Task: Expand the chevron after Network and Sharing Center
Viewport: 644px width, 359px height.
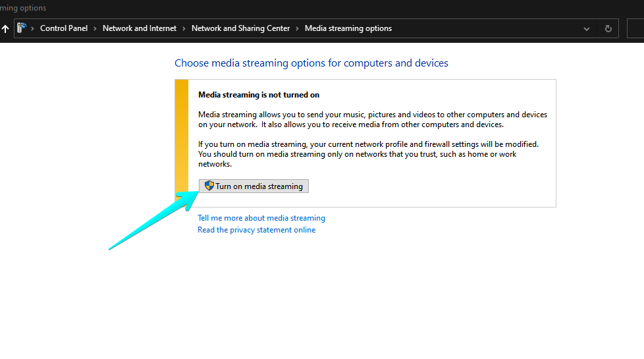Action: tap(297, 28)
